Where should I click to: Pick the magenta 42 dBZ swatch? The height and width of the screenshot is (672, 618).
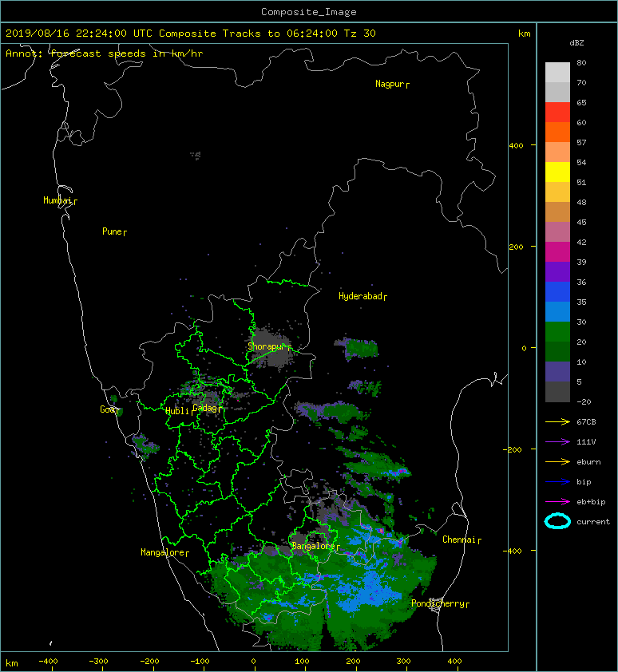click(x=557, y=252)
